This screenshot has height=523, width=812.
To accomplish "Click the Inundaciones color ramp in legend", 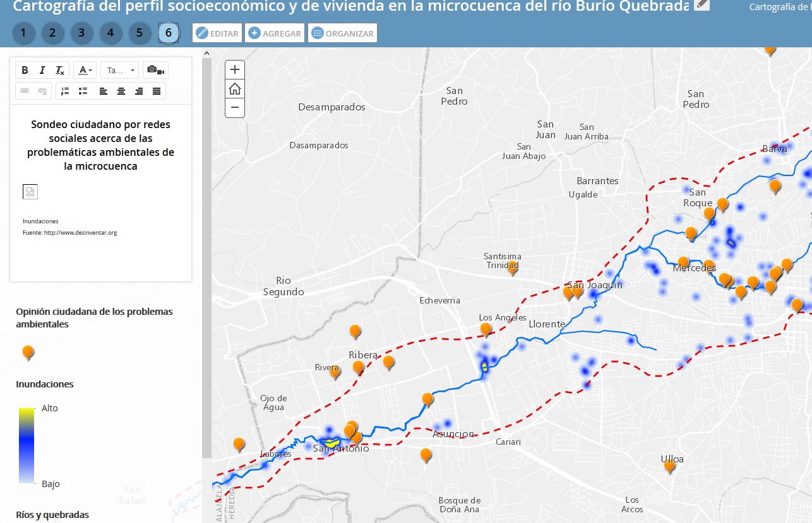I will tap(27, 445).
